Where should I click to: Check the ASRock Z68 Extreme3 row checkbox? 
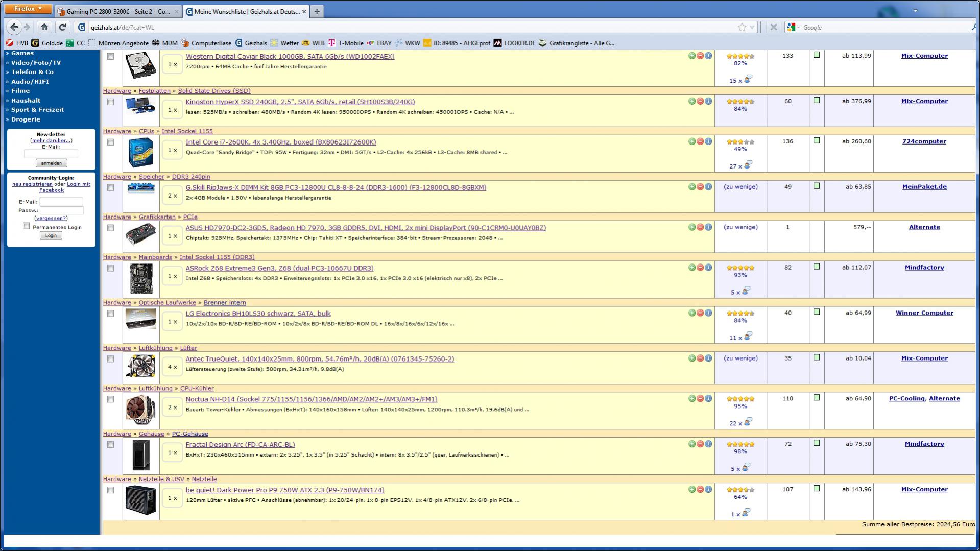pyautogui.click(x=110, y=268)
